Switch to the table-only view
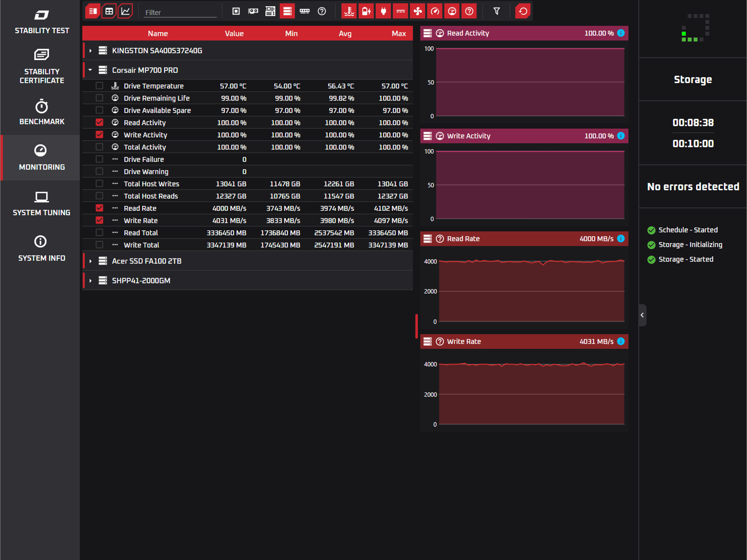Screen dimensions: 747x560 109,11
